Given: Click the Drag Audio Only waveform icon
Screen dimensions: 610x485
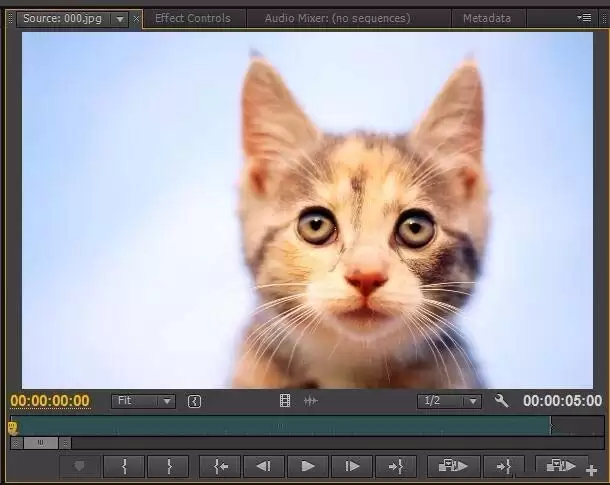Looking at the screenshot, I should tap(311, 401).
